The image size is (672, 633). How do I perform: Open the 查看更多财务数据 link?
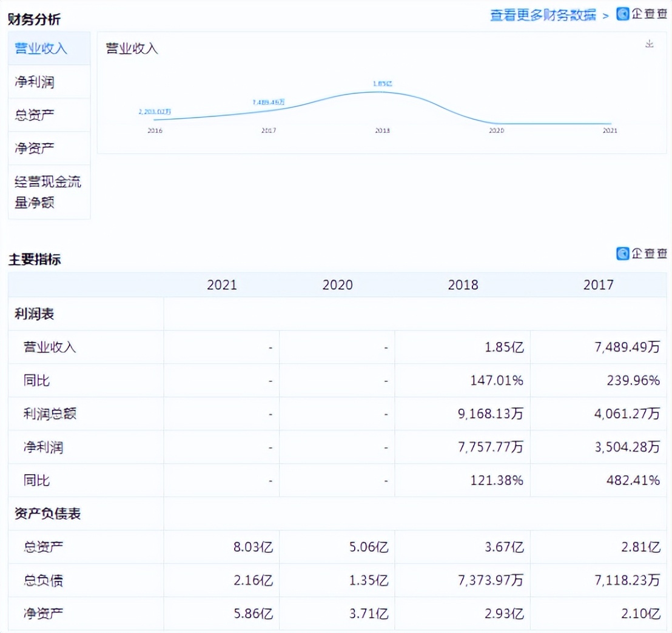coord(543,15)
